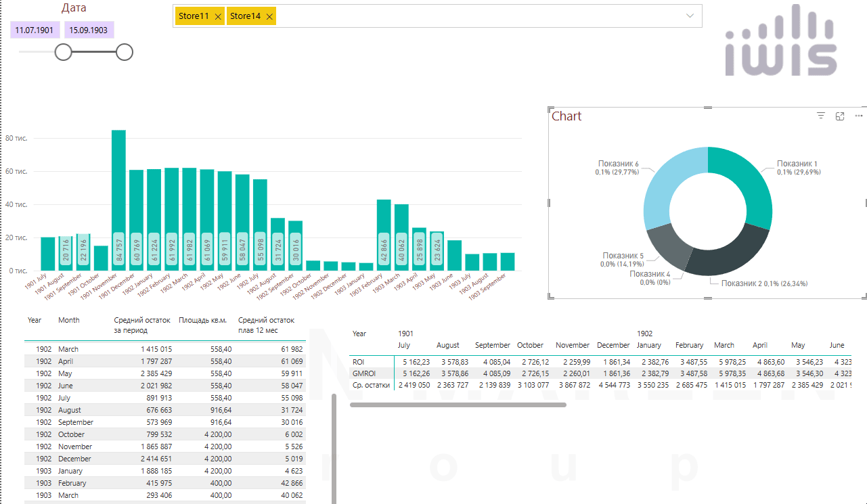This screenshot has height=504, width=867.
Task: Click the end date field 15.09.1903
Action: [x=89, y=30]
